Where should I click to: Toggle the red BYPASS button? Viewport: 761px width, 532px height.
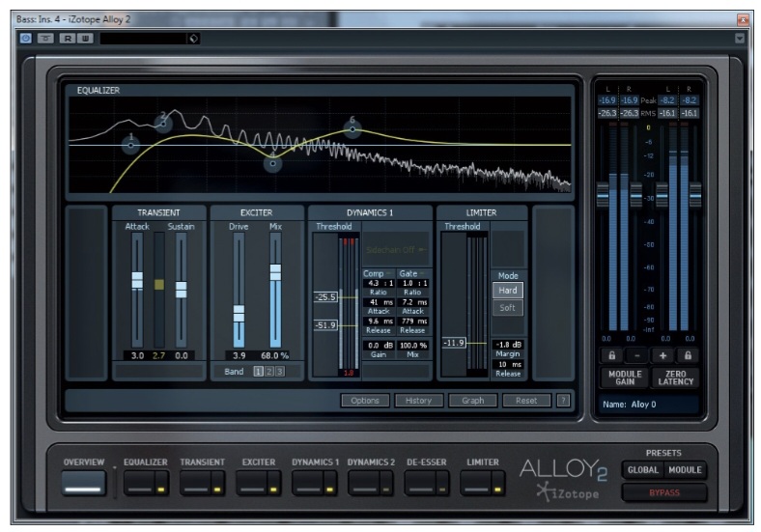click(663, 492)
